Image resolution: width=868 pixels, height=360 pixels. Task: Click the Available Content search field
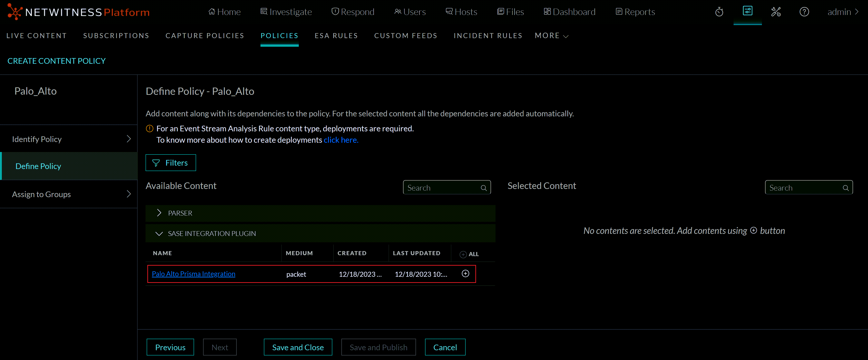[x=441, y=188]
